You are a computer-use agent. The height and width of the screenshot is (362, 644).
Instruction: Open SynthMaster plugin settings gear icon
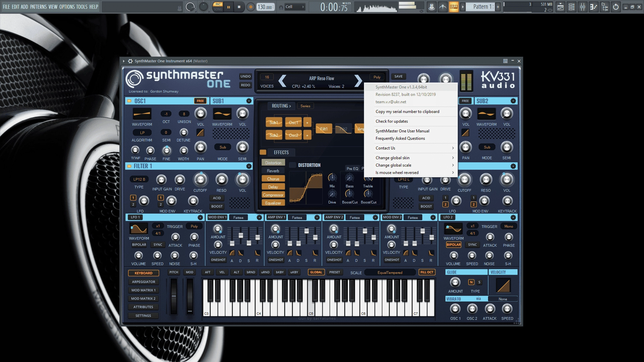(x=130, y=61)
